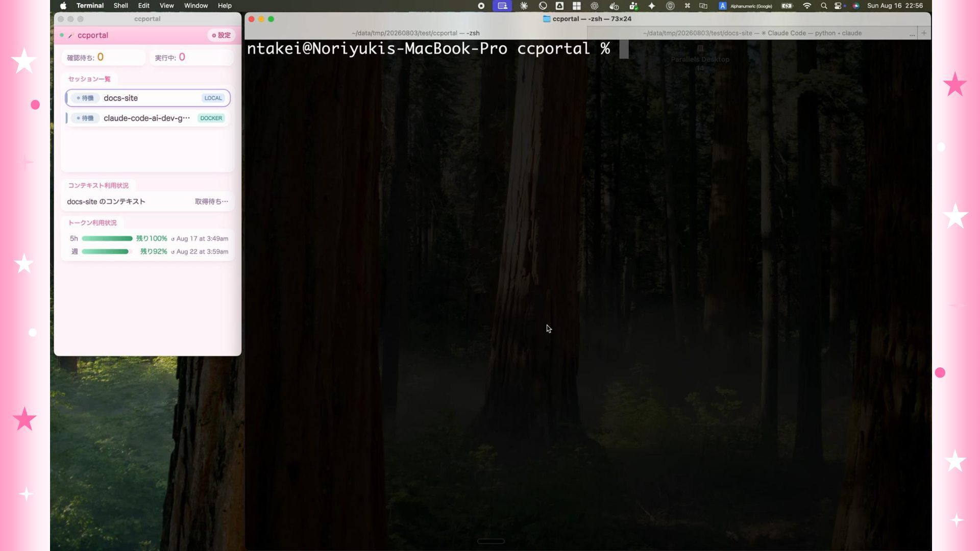Image resolution: width=980 pixels, height=551 pixels.
Task: Open Control Center
Action: click(x=839, y=6)
